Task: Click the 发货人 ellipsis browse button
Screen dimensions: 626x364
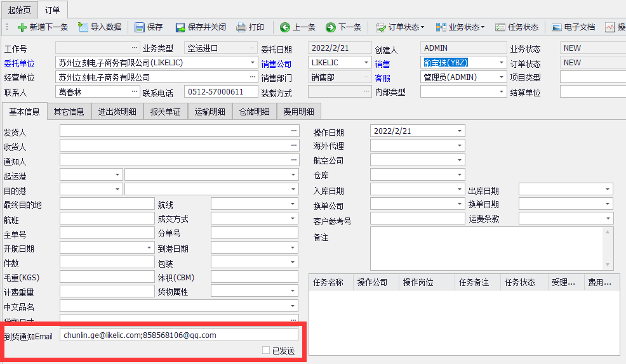Action: pos(294,131)
